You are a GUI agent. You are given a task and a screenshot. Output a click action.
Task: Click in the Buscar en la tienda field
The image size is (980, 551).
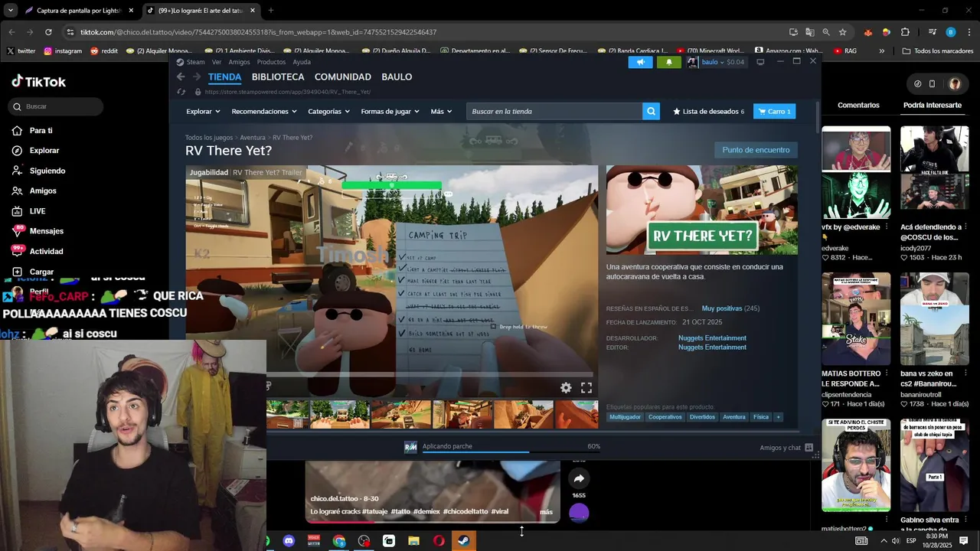pyautogui.click(x=555, y=112)
